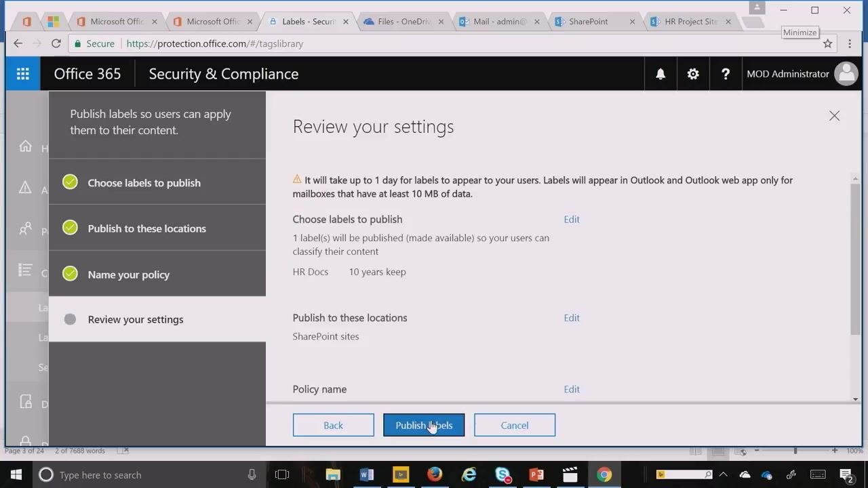Click the Word zoom slider handle
The width and height of the screenshot is (868, 488).
pos(795,451)
